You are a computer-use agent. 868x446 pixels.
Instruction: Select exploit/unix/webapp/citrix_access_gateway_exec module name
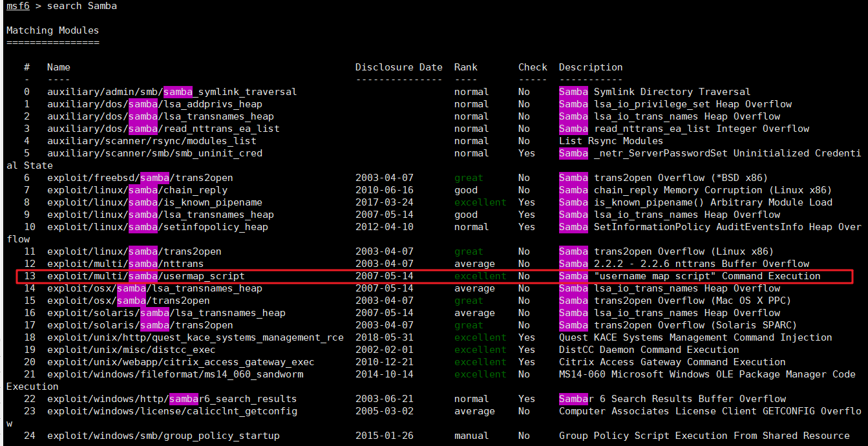[x=181, y=362]
